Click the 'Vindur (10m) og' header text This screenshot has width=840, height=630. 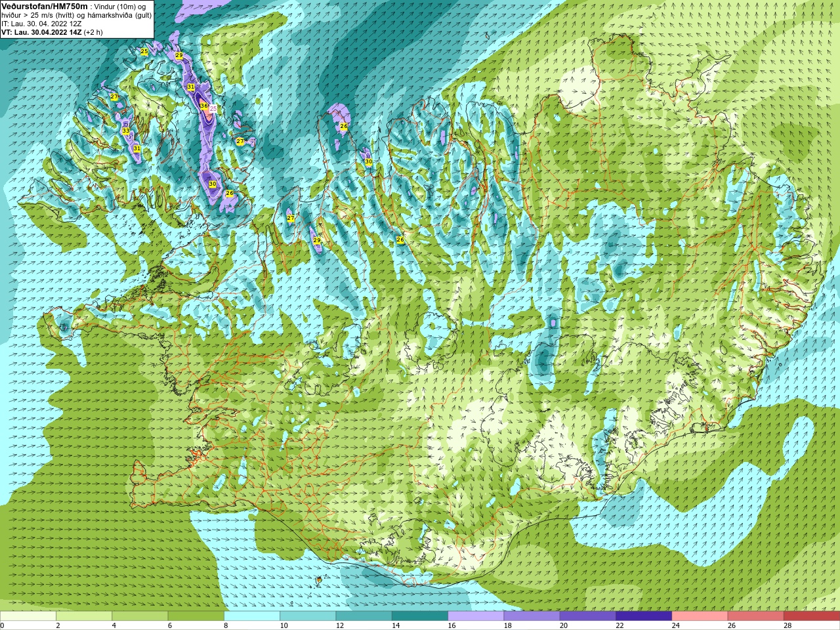point(120,7)
